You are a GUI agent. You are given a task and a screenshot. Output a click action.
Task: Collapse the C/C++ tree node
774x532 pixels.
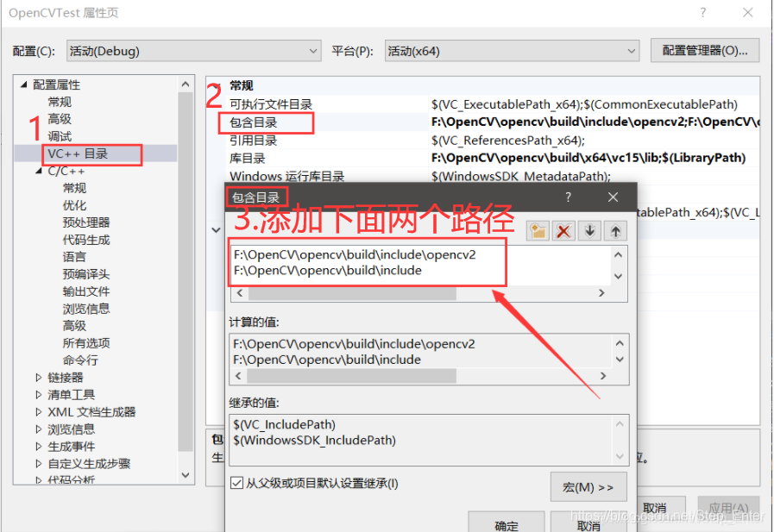39,171
